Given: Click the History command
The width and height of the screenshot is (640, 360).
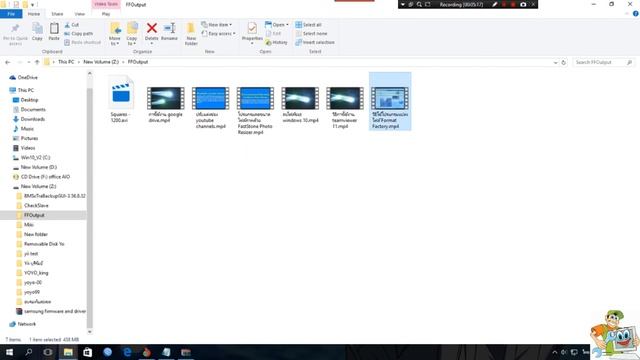Looking at the screenshot, I should click(276, 42).
